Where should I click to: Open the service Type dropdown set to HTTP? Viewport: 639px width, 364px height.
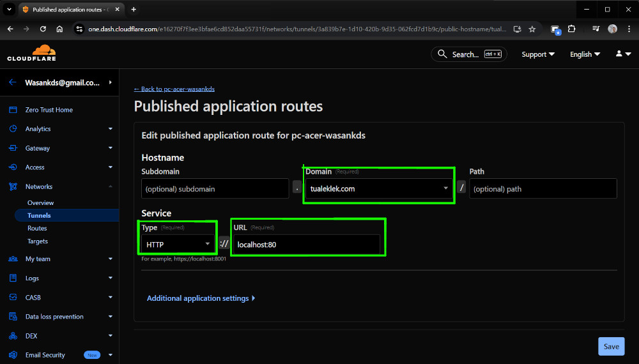tap(178, 244)
